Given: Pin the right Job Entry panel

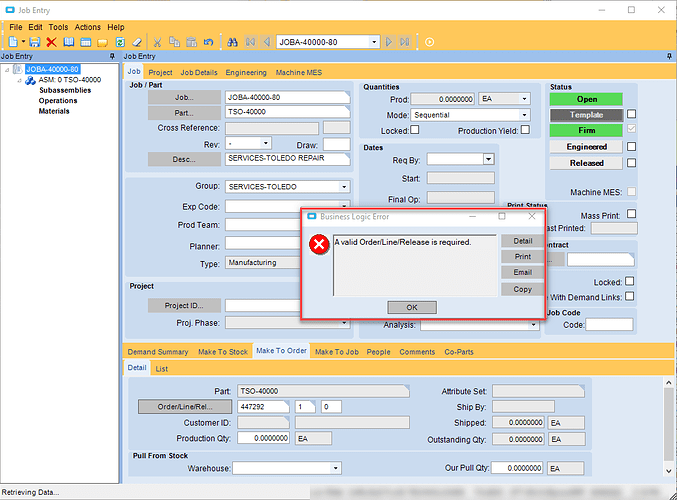Looking at the screenshot, I should 669,56.
